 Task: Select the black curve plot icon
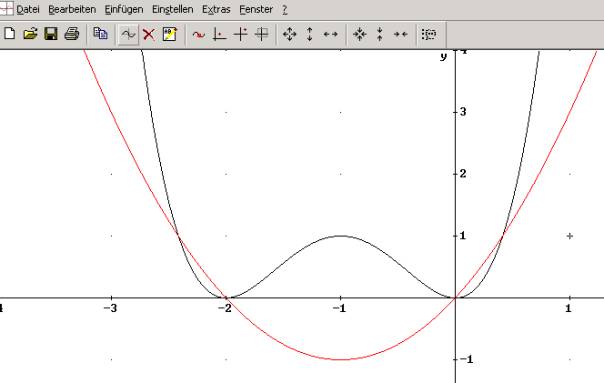(x=128, y=35)
